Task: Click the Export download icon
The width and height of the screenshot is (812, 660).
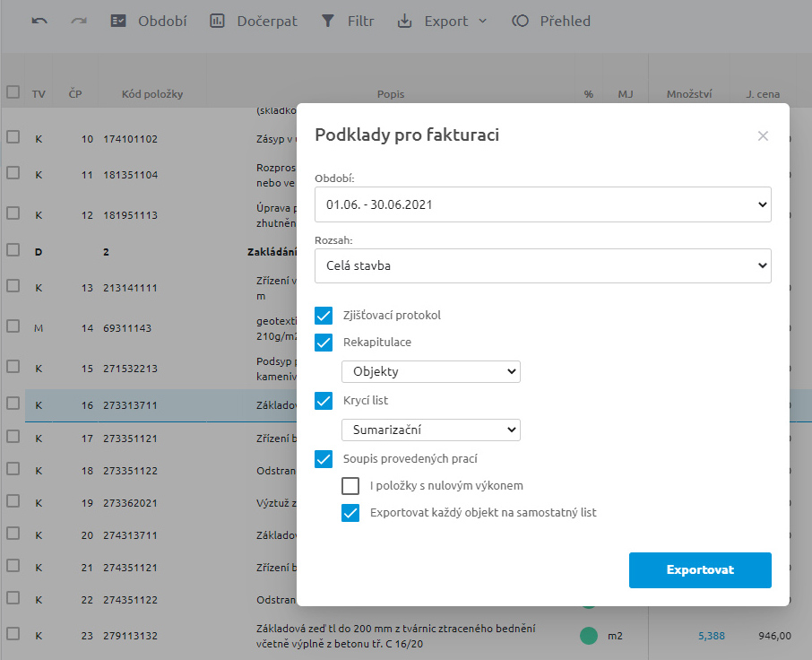Action: tap(405, 21)
